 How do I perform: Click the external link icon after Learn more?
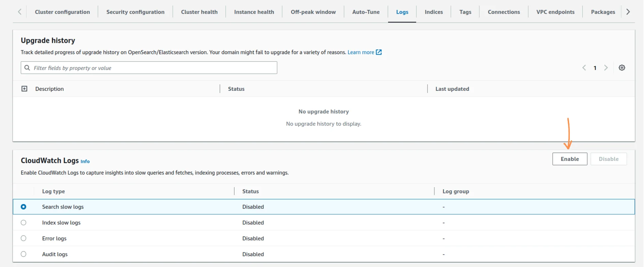point(379,52)
